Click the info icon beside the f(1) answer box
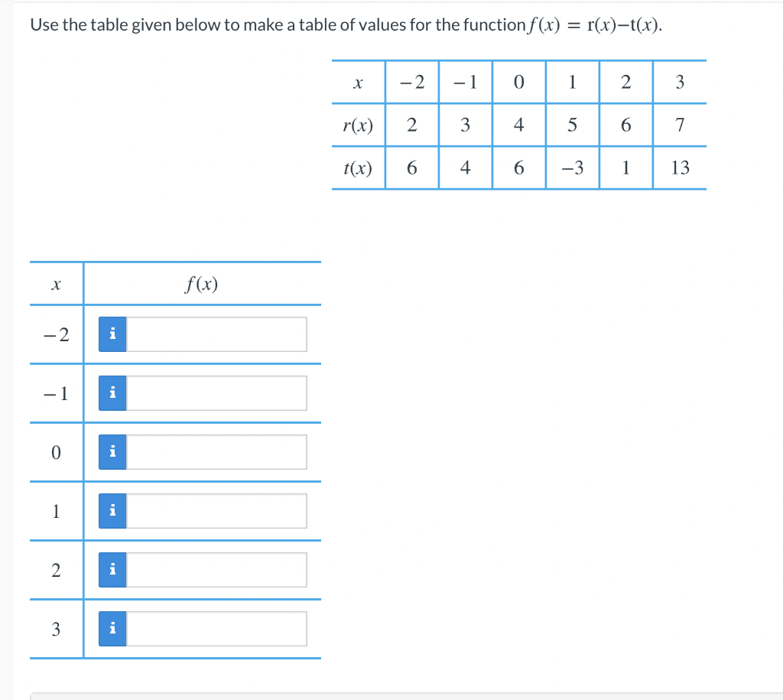 [x=112, y=510]
